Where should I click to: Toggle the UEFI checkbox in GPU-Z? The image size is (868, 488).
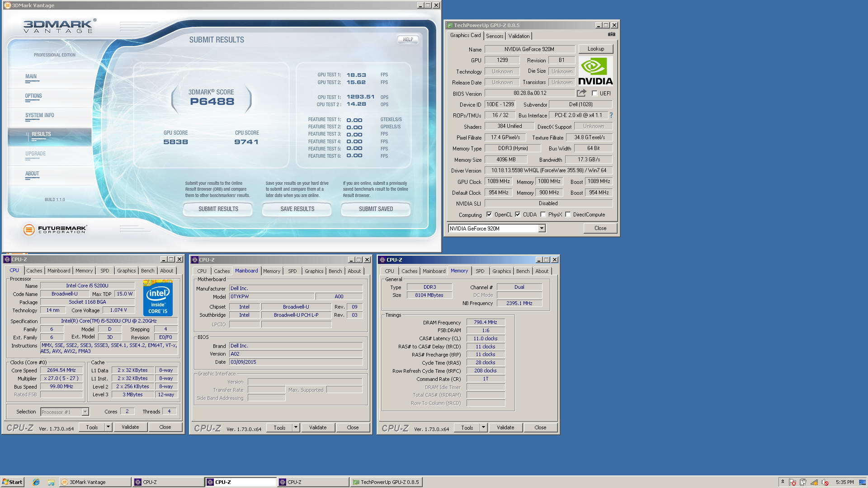594,94
